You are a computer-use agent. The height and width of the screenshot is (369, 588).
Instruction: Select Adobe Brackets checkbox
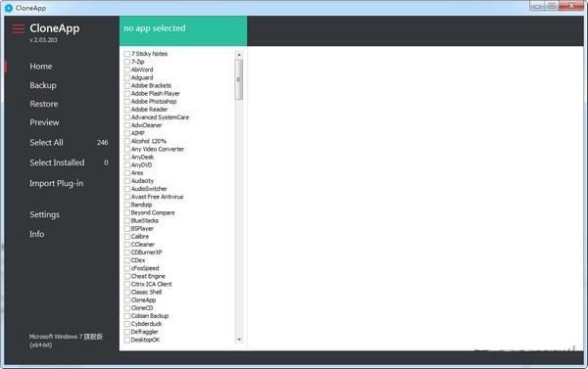point(127,86)
